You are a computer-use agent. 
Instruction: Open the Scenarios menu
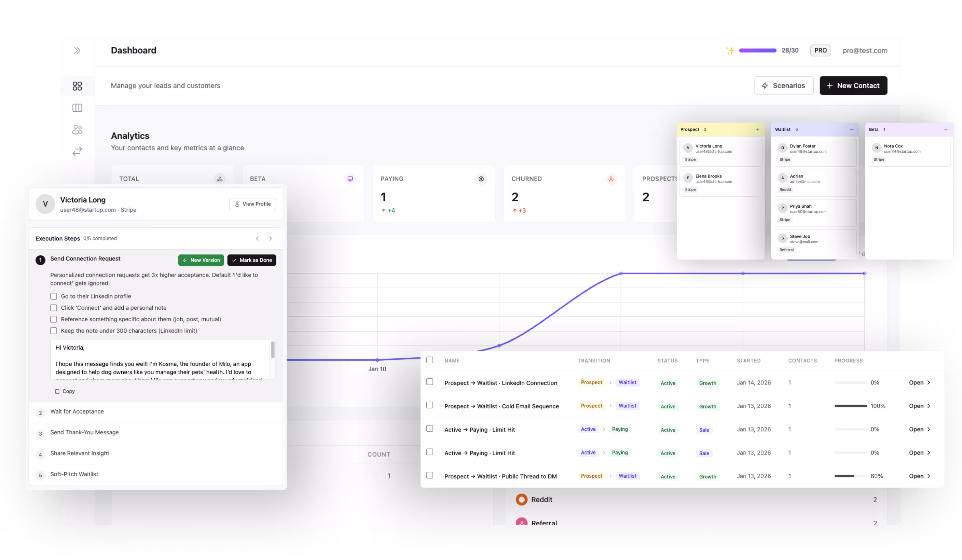[784, 85]
